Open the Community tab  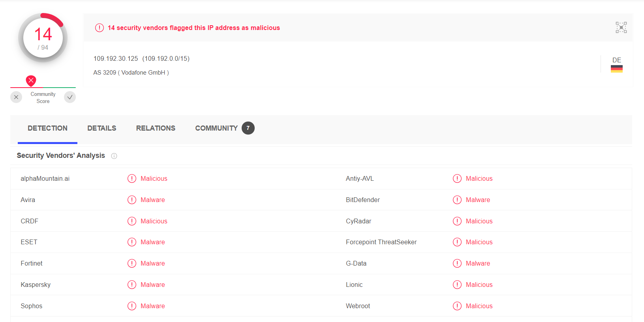pos(216,128)
